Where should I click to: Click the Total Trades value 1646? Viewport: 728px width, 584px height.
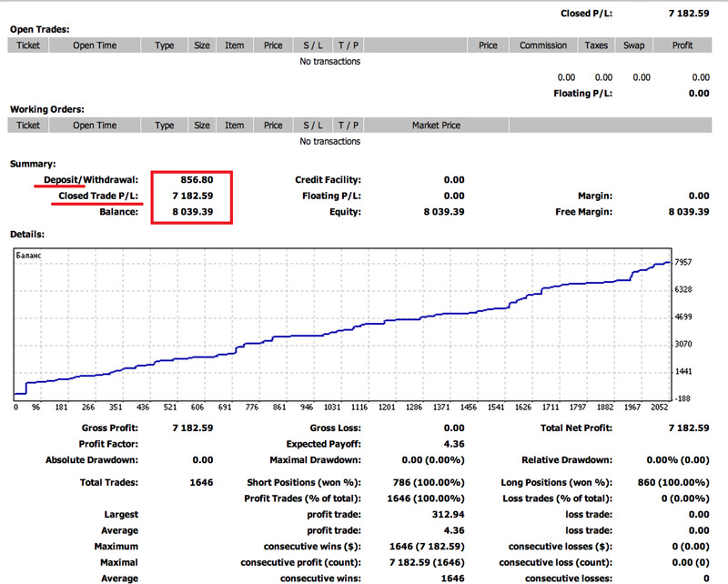click(x=202, y=482)
